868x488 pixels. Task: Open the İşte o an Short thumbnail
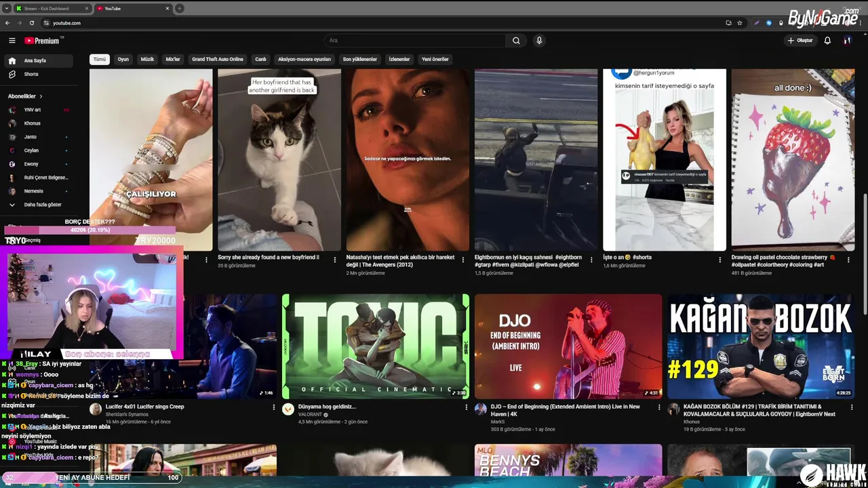665,160
